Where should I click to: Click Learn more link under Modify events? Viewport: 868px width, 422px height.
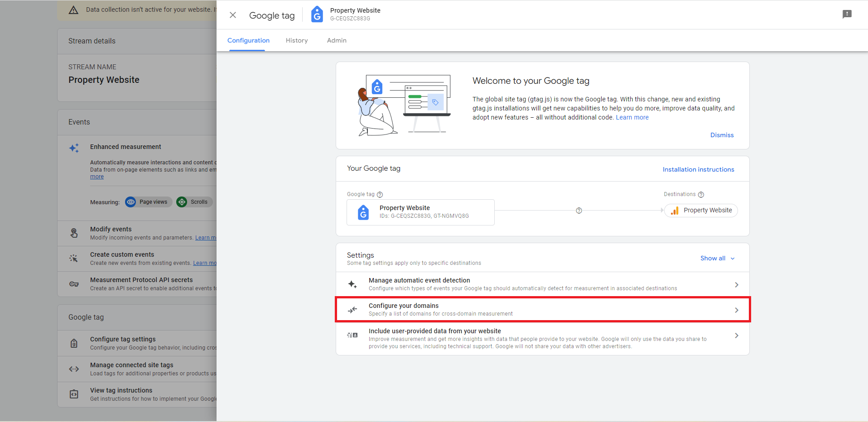click(x=206, y=238)
